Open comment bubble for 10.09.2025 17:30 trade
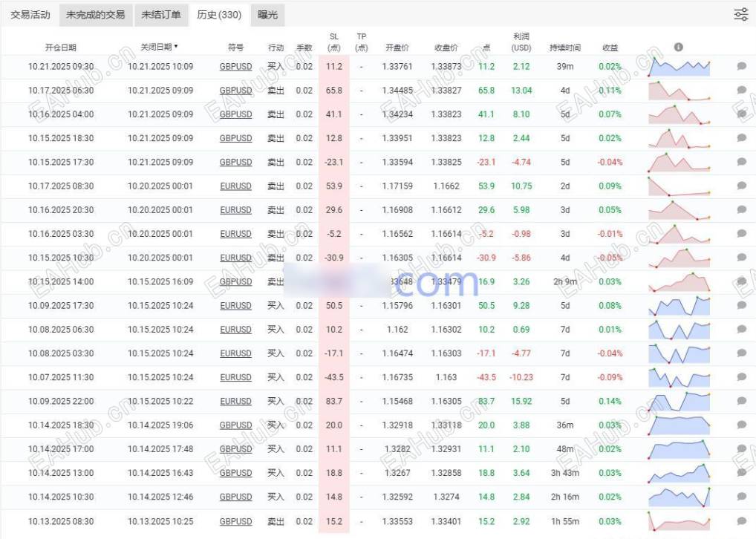 coord(742,305)
